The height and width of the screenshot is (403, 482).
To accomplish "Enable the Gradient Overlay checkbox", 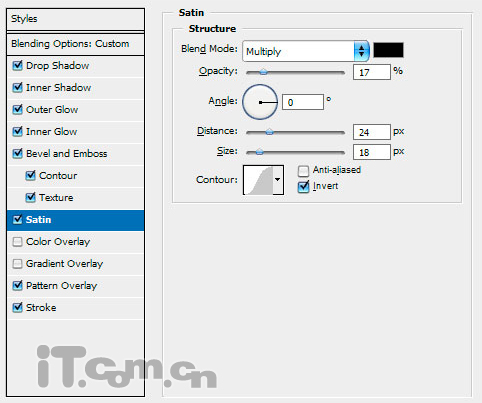I will 17,264.
